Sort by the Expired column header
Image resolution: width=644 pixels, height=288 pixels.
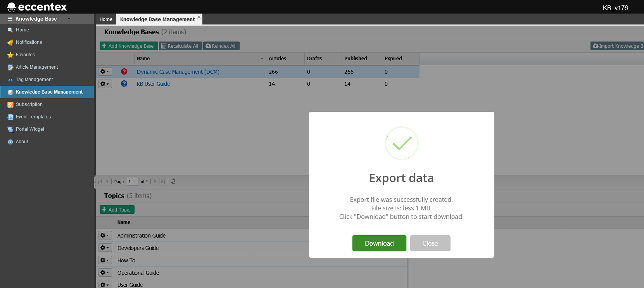pyautogui.click(x=401, y=59)
